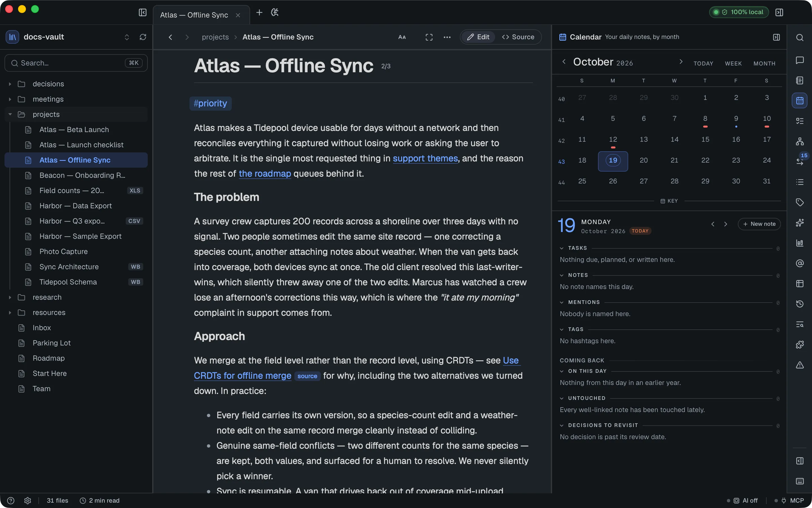Screen dimensions: 812x508
Task: Click the #priority tag
Action: (210, 103)
